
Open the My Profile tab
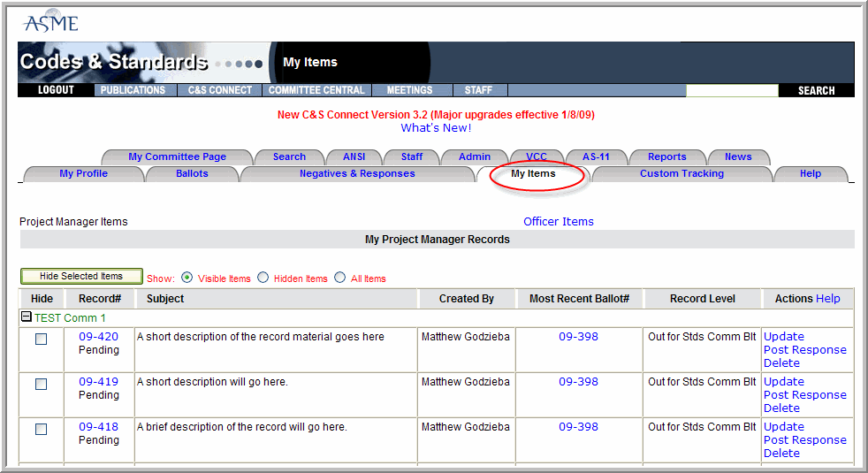[84, 173]
